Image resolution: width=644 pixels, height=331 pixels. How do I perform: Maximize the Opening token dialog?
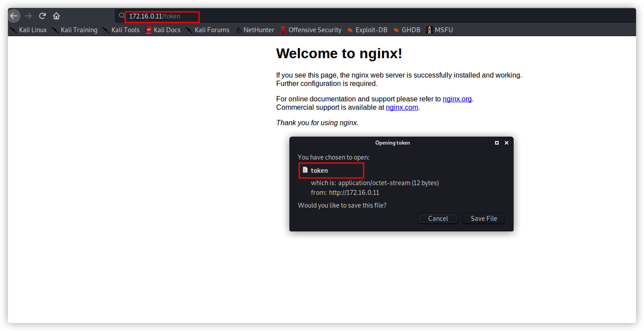[496, 143]
